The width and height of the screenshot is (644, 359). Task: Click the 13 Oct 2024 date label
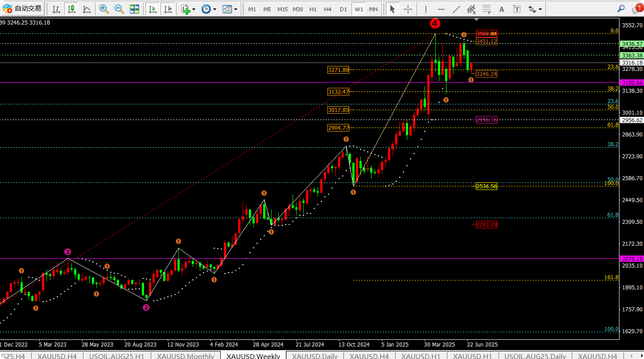click(354, 345)
